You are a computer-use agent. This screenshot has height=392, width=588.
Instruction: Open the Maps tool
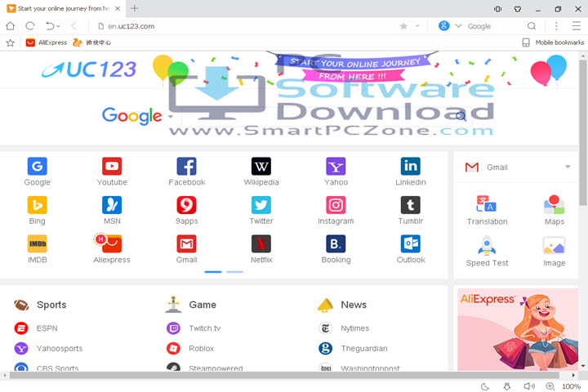555,210
